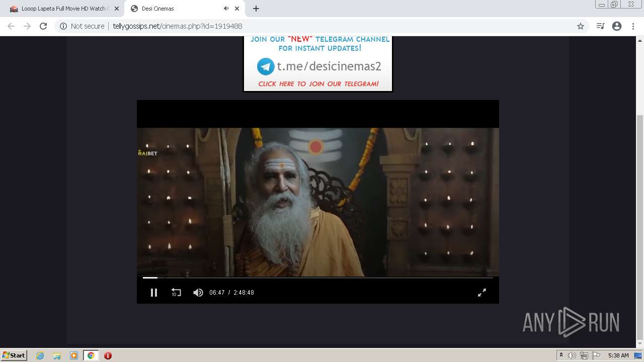Enter fullscreen video mode
644x362 pixels.
[482, 293]
